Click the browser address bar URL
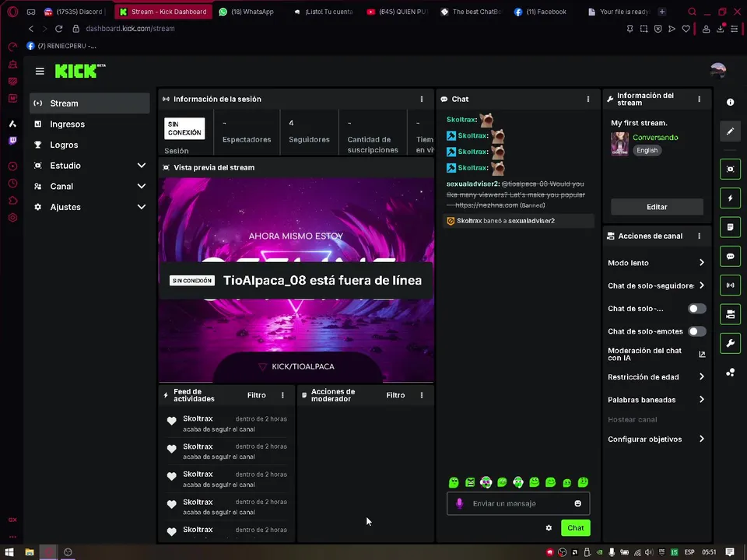Image resolution: width=747 pixels, height=560 pixels. (x=130, y=29)
